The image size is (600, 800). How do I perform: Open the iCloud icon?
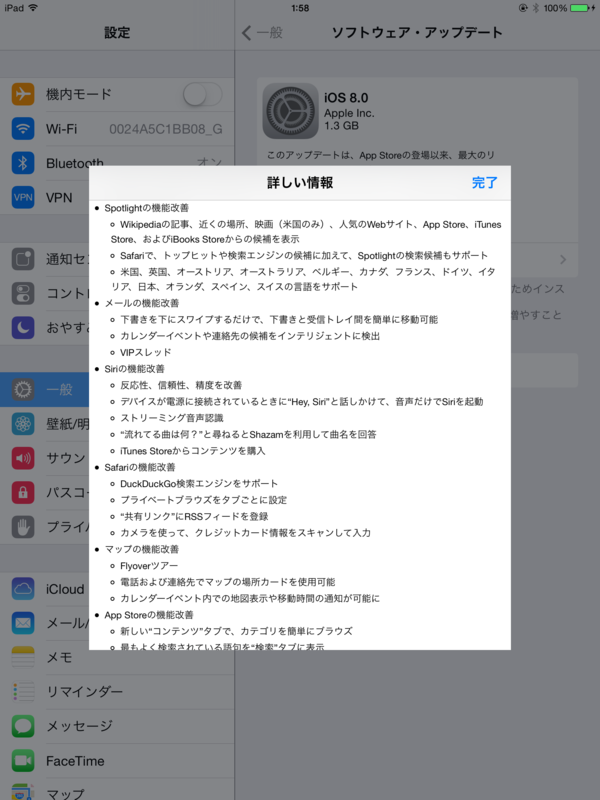(23, 589)
